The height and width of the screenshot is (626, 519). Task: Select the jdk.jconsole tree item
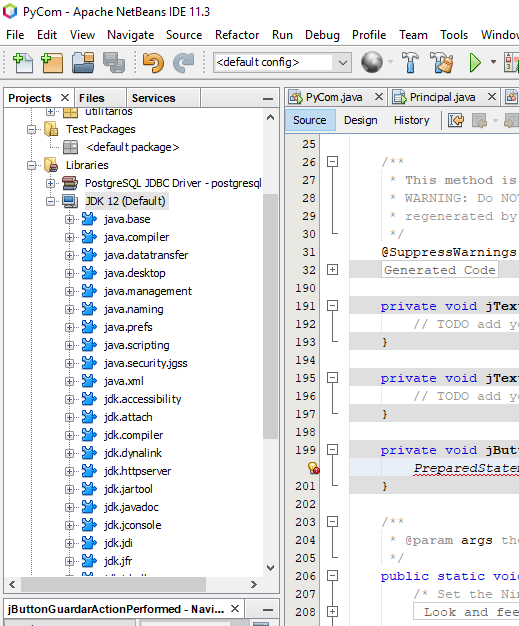click(133, 525)
